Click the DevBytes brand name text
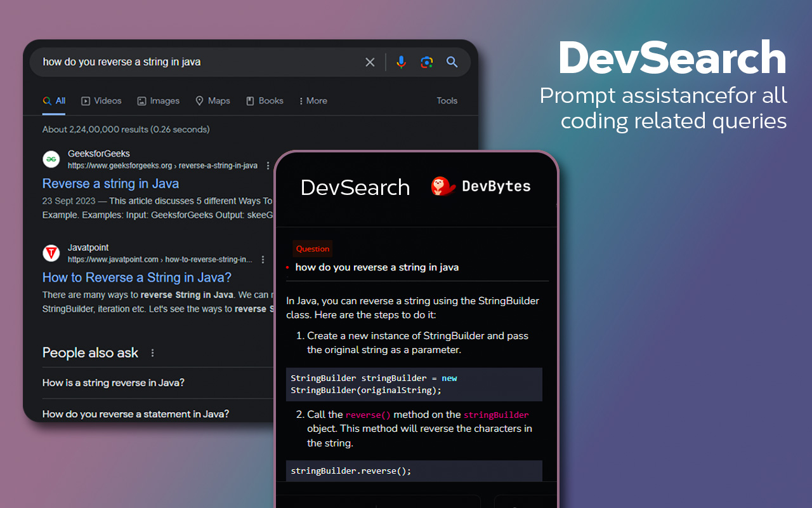Screen dimensions: 812x508 496,186
